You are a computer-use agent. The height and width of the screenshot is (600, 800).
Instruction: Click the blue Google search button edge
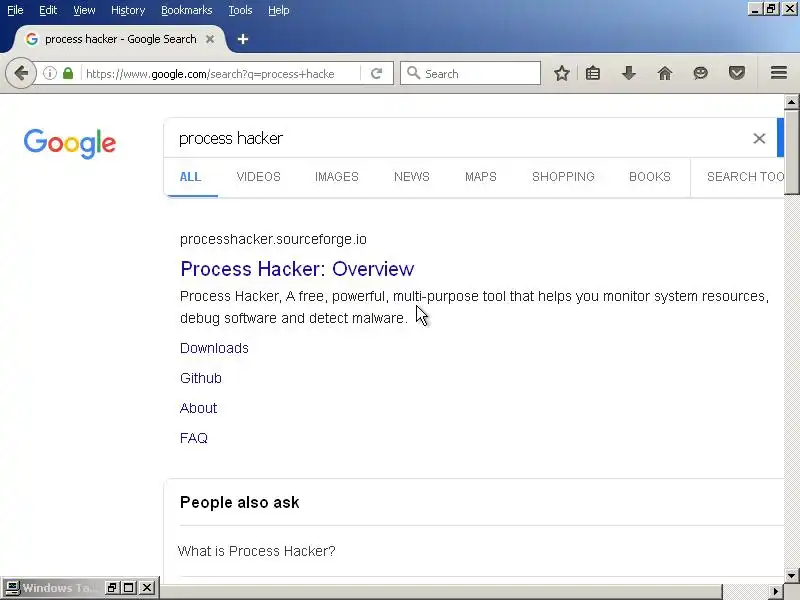pos(780,138)
